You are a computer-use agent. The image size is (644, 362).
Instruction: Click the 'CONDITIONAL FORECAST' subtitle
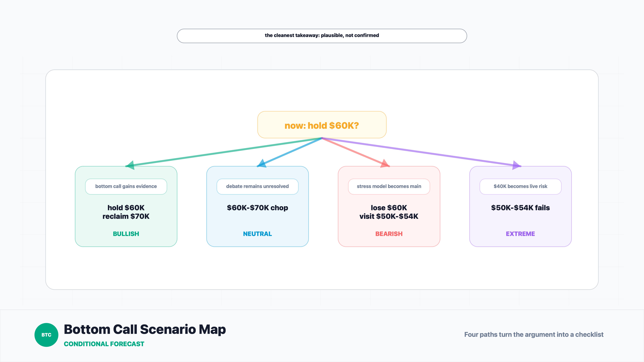pyautogui.click(x=104, y=344)
